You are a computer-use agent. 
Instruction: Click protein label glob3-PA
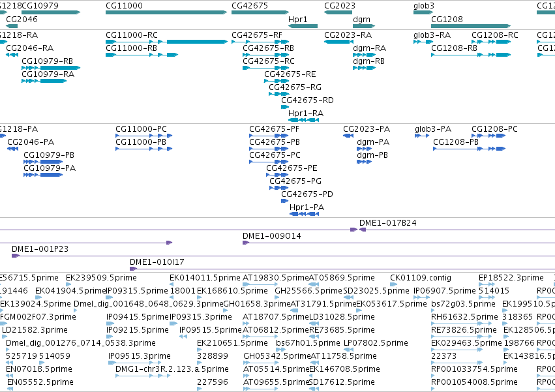(433, 129)
